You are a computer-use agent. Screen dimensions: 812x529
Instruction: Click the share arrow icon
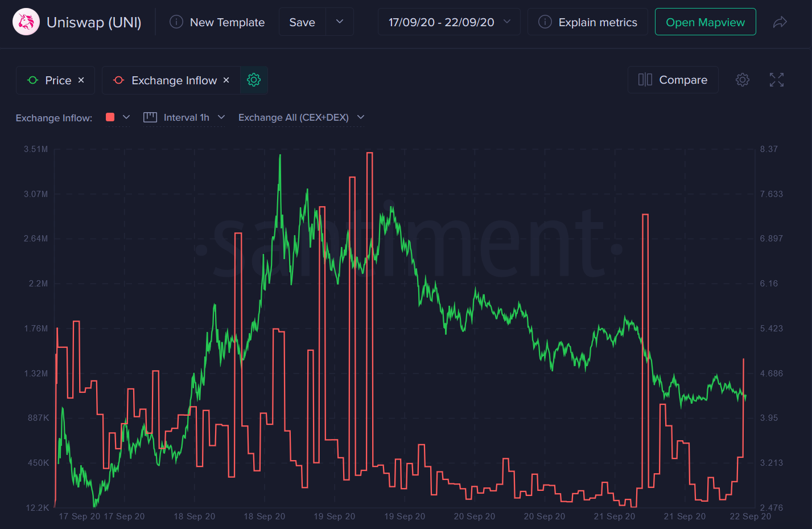780,22
